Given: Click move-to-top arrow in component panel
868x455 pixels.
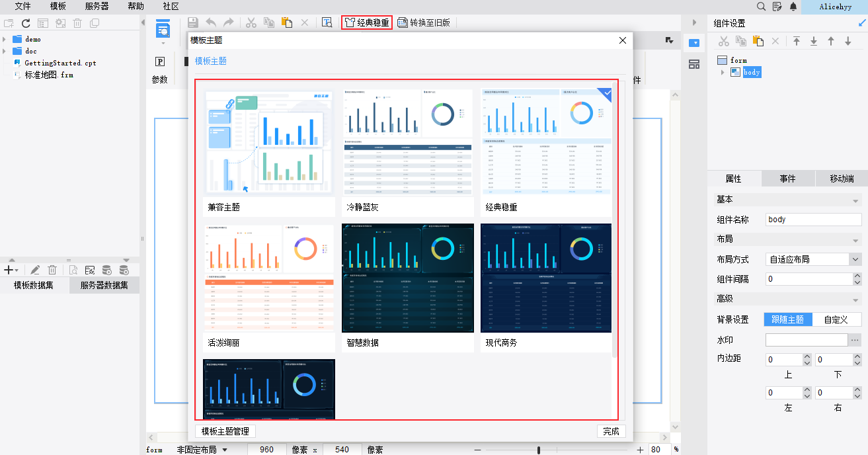Looking at the screenshot, I should click(x=797, y=41).
